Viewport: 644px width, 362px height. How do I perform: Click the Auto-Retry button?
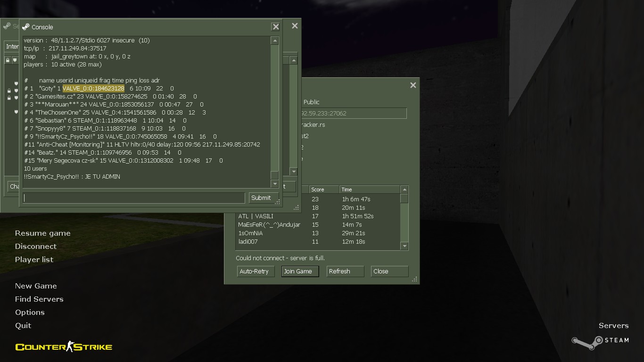coord(256,271)
